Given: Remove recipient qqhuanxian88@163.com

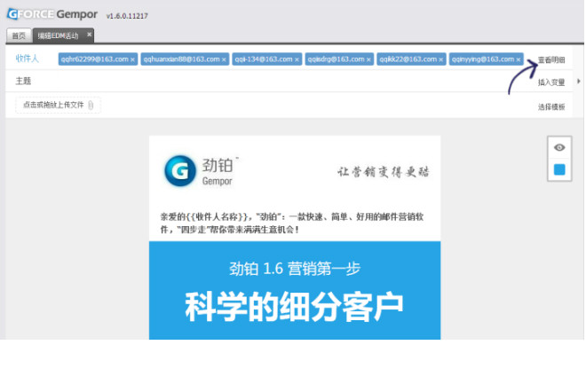Looking at the screenshot, I should [224, 59].
